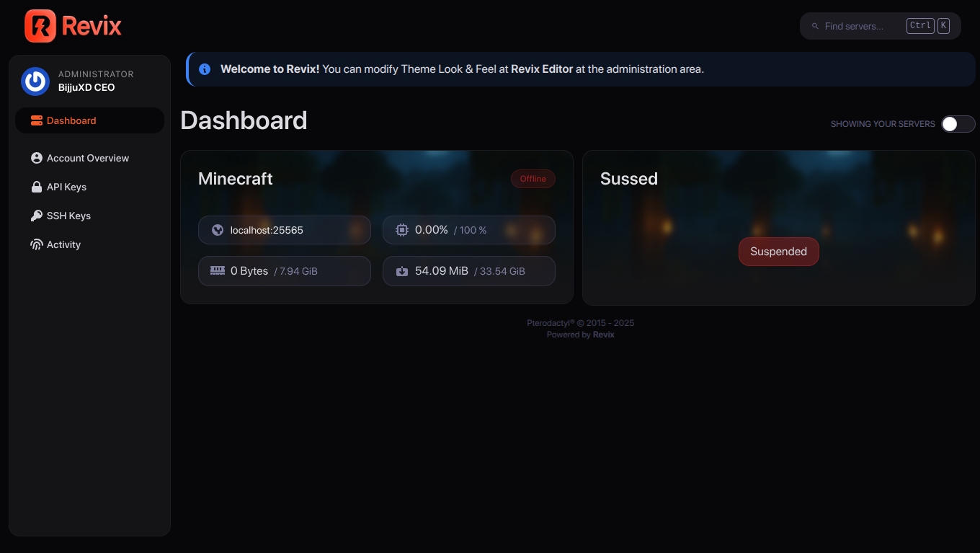
Task: Click the Dashboard page heading
Action: click(x=244, y=120)
